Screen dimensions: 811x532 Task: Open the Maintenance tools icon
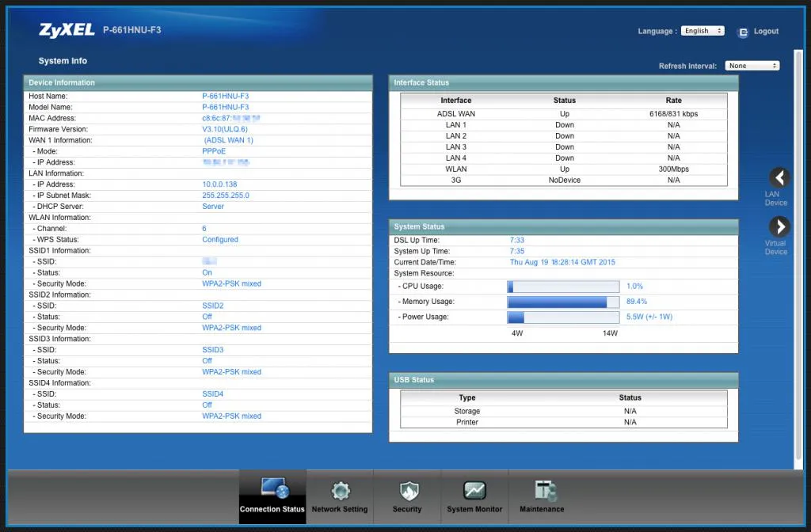(x=545, y=490)
